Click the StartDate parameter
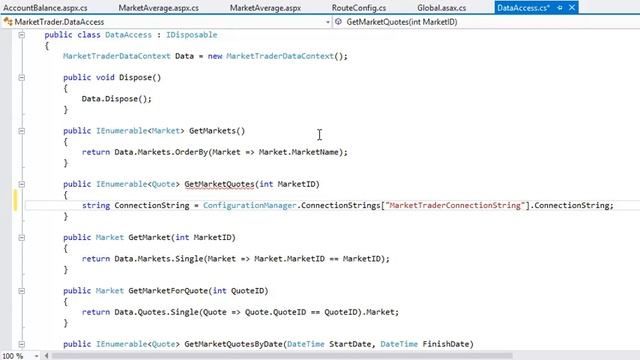This screenshot has width=640, height=360. (x=350, y=344)
